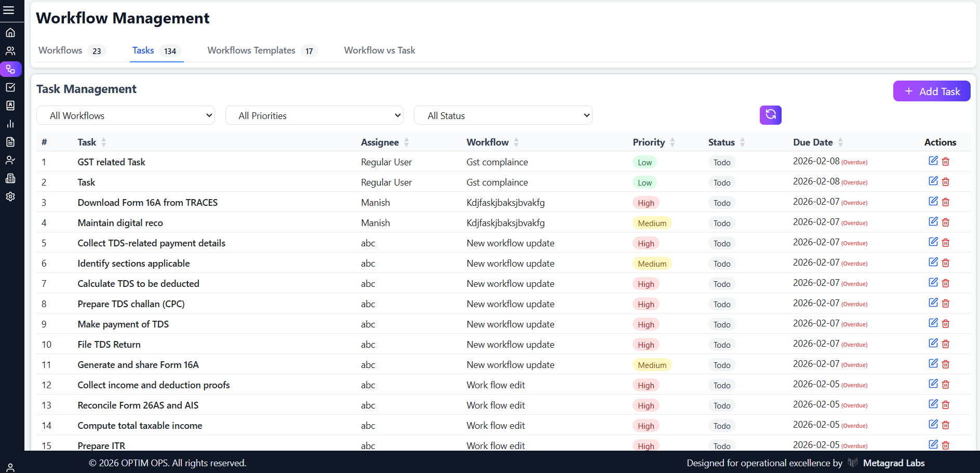Click the Low priority badge in row 2

click(645, 182)
